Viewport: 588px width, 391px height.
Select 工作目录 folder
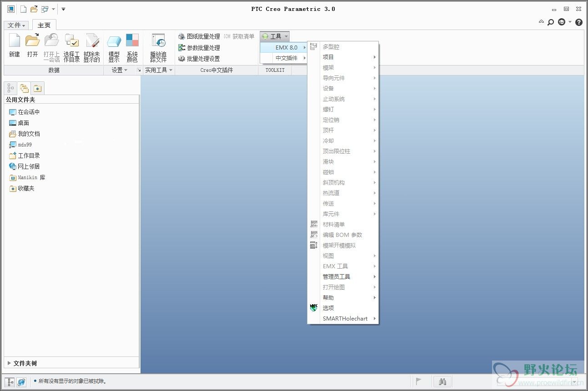(25, 155)
